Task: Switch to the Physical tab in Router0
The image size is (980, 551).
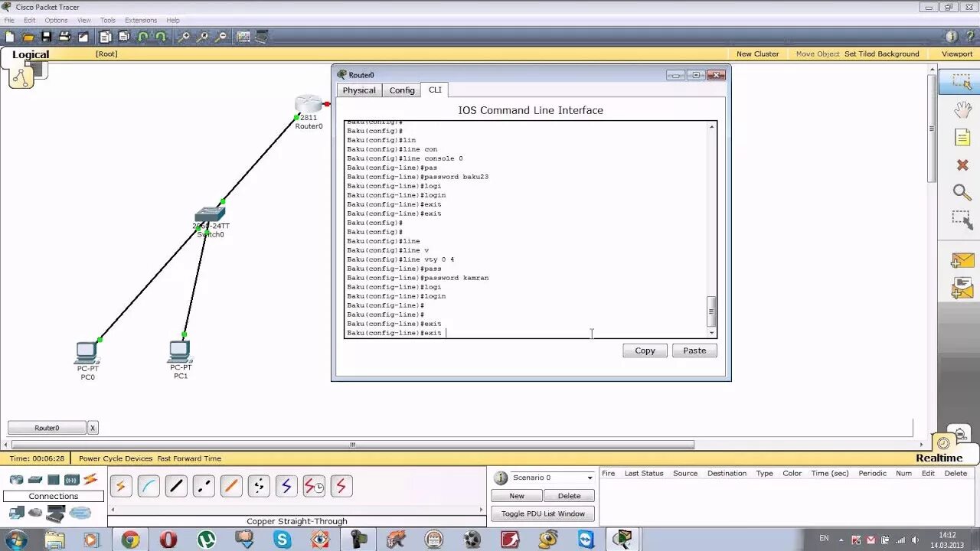Action: pyautogui.click(x=359, y=90)
